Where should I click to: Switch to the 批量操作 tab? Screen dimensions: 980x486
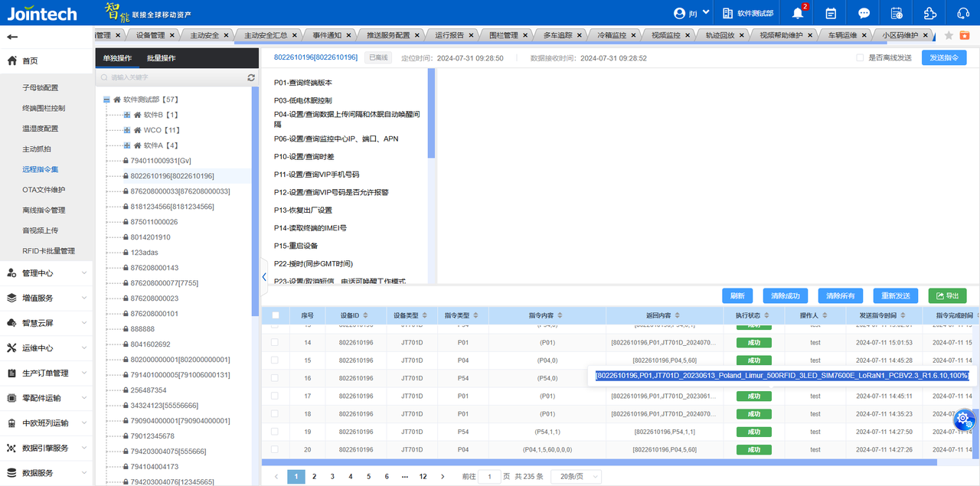point(161,58)
